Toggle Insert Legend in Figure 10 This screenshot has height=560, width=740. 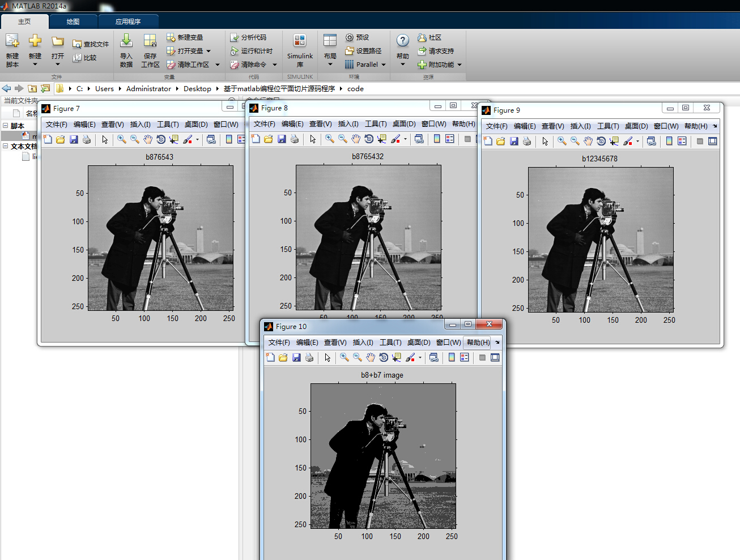465,357
